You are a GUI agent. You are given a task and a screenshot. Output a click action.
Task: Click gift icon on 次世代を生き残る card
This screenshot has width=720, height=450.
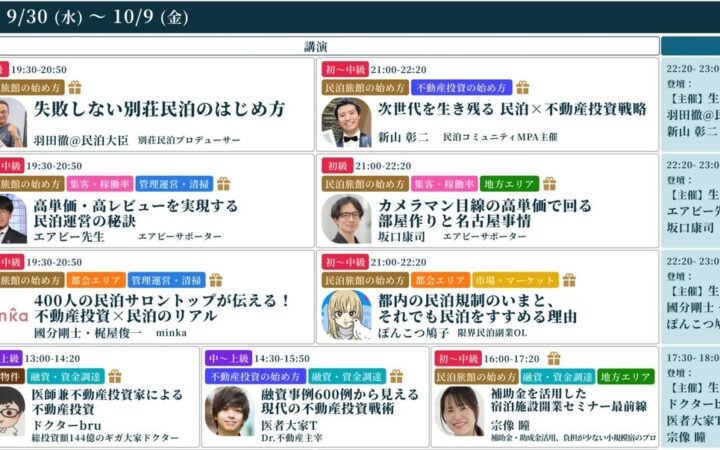(x=523, y=87)
